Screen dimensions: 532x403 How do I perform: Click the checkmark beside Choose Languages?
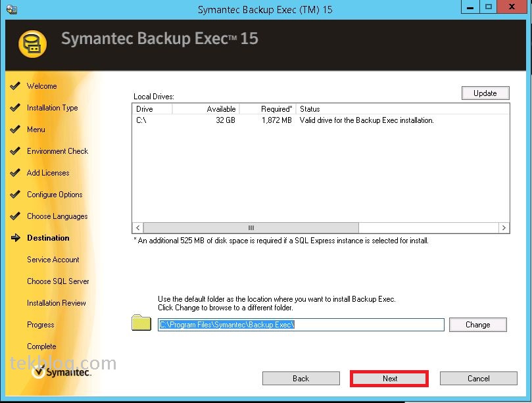[15, 216]
